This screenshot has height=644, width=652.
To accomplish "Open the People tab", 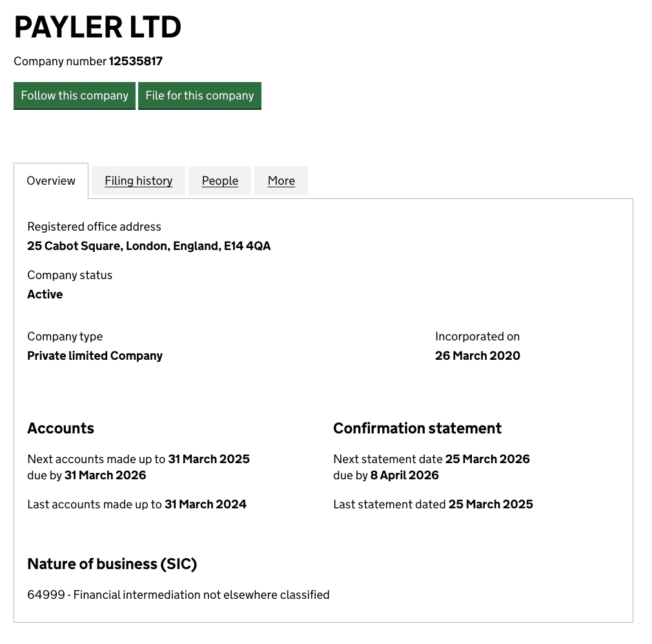I will [219, 181].
